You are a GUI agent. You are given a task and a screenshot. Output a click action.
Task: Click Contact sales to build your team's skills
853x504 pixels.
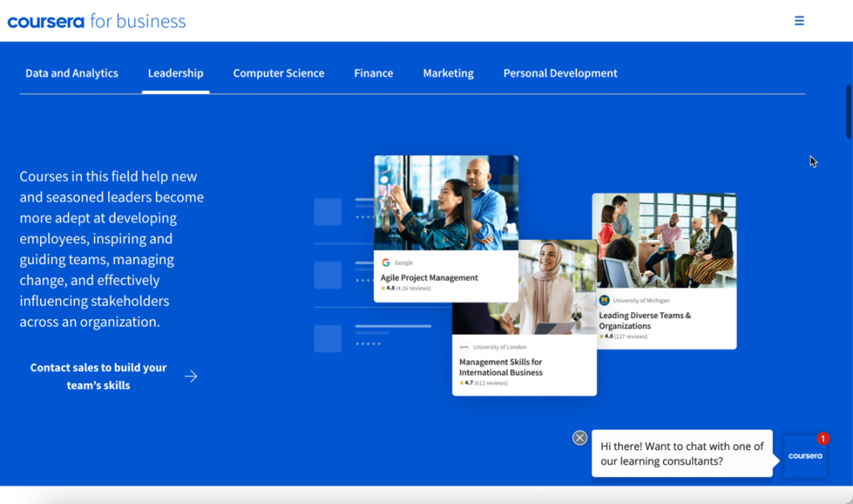tap(98, 376)
